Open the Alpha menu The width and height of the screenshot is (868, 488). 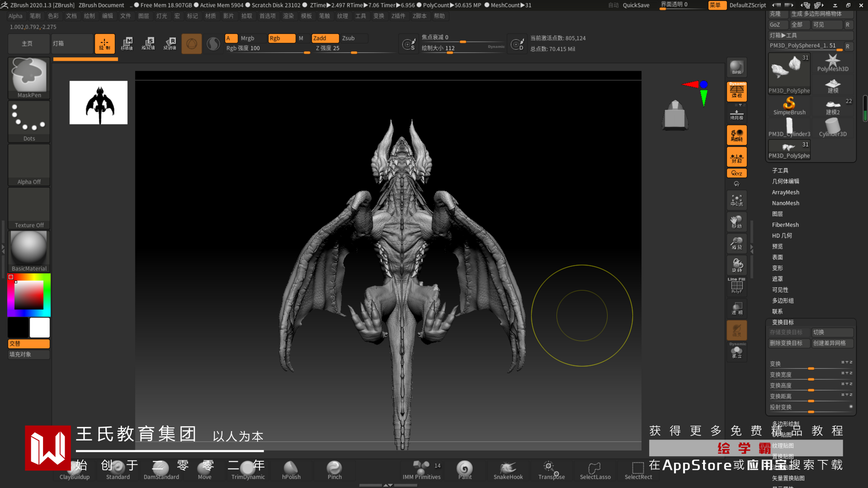(15, 16)
